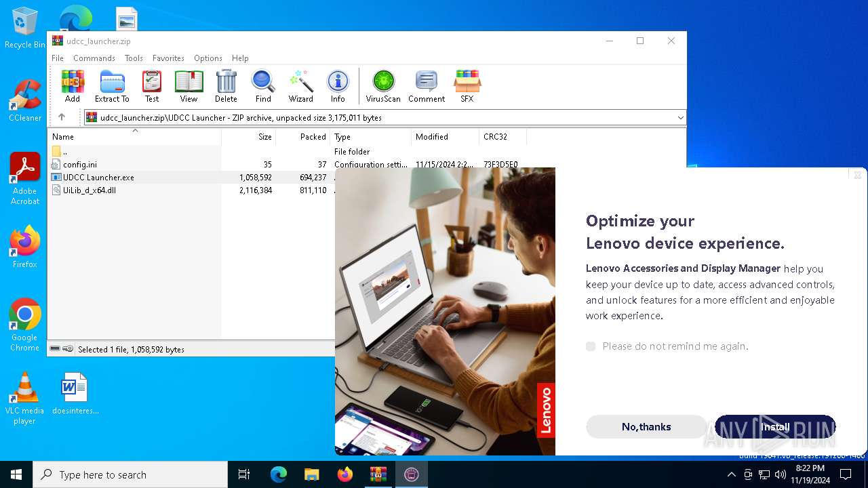Open the CCleaner desktop shortcut
Viewport: 868px width, 488px height.
click(x=25, y=102)
